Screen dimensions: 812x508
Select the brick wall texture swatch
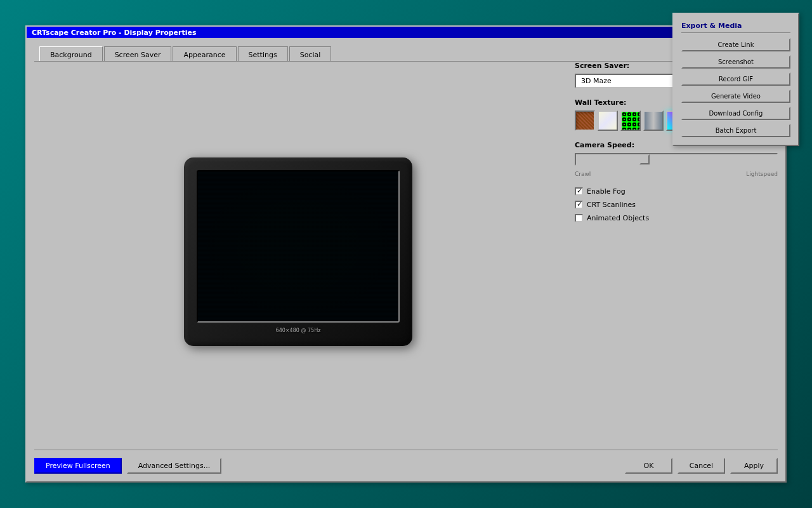584,120
